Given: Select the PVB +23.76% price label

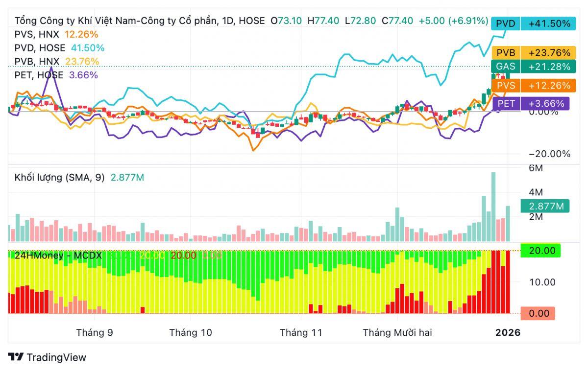Looking at the screenshot, I should [532, 53].
